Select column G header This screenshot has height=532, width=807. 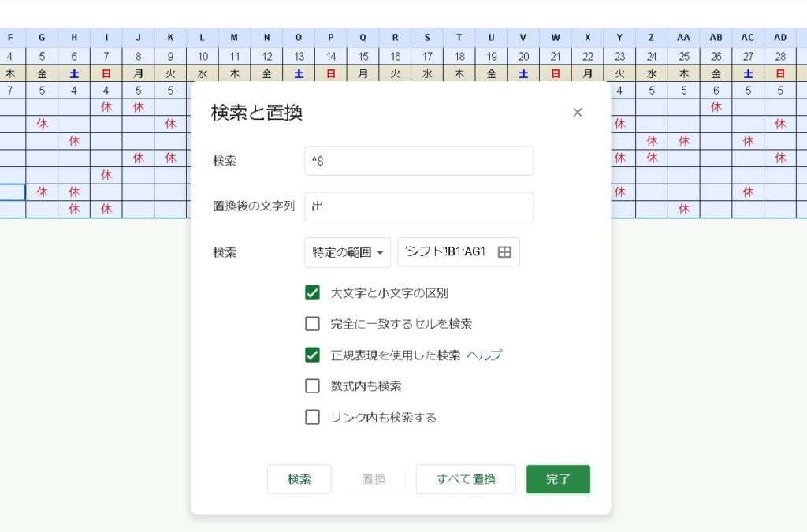tap(42, 38)
